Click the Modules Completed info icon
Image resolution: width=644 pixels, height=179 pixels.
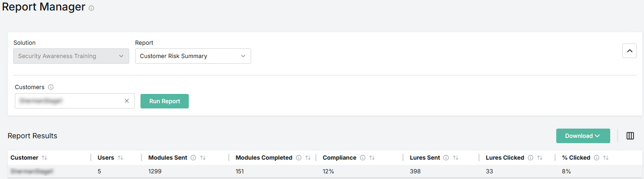pyautogui.click(x=299, y=158)
